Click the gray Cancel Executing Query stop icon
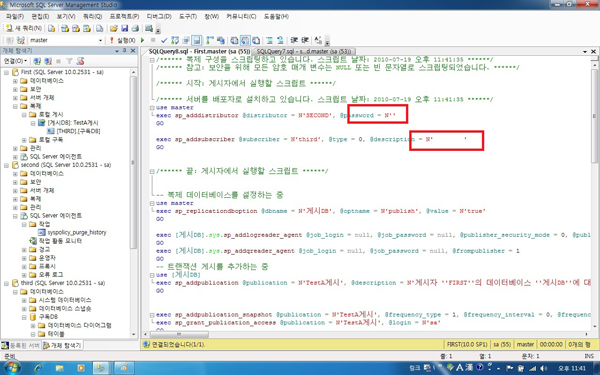The width and height of the screenshot is (600, 375). pos(153,40)
